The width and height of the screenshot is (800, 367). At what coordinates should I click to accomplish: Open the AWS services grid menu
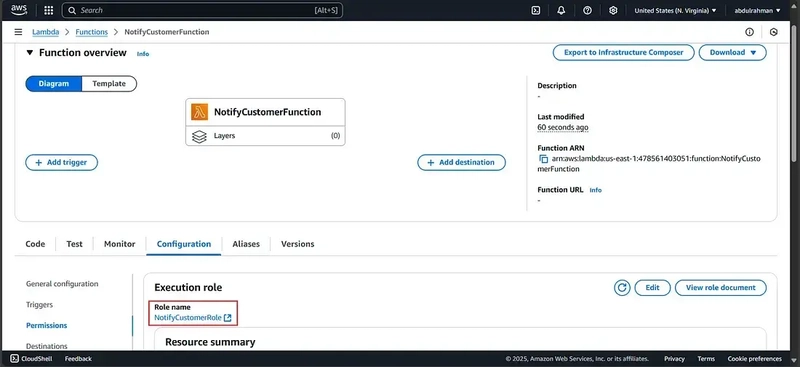tap(48, 10)
